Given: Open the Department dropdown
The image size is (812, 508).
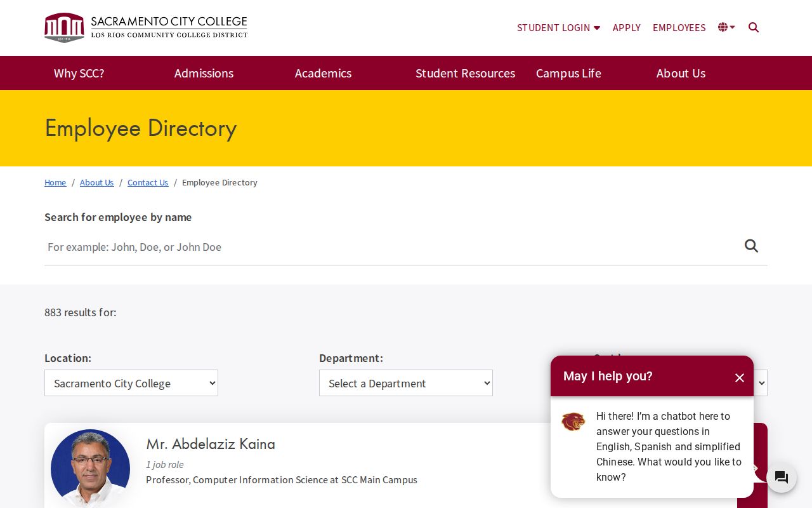Looking at the screenshot, I should [406, 383].
